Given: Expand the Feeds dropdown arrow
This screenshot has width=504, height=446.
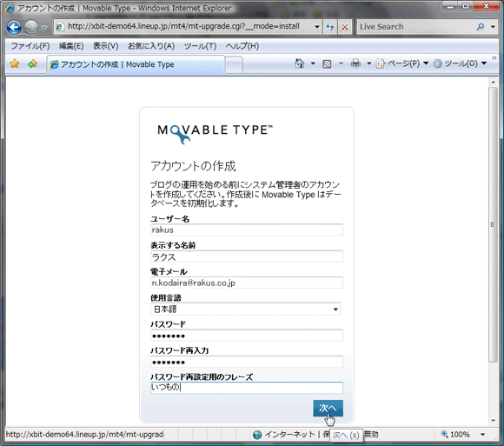Looking at the screenshot, I should click(x=341, y=63).
